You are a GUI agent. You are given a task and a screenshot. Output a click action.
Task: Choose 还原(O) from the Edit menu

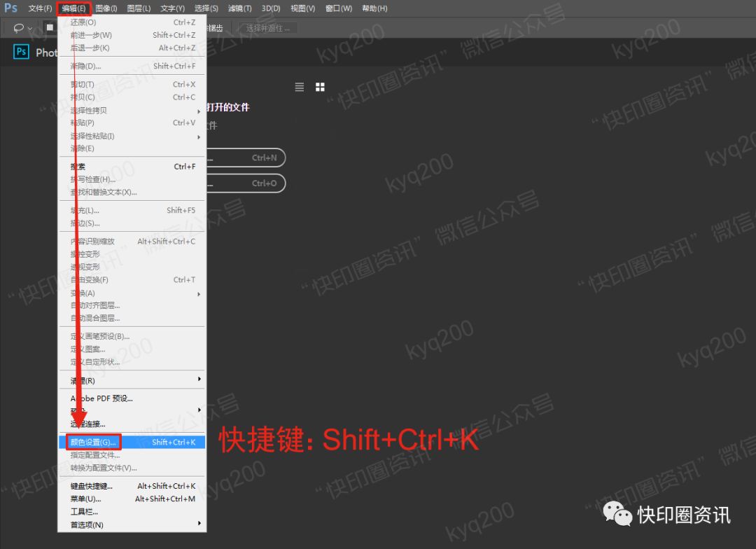[132, 22]
